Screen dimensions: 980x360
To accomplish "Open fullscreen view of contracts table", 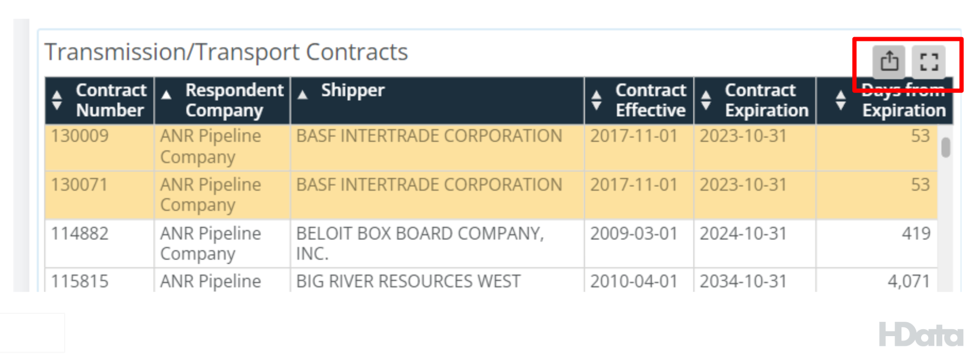I will [x=929, y=61].
